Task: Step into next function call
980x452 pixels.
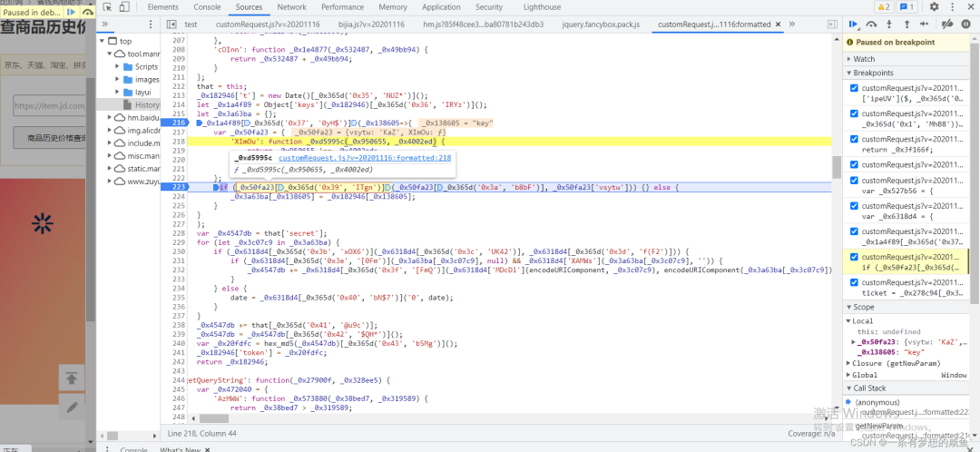Action: pyautogui.click(x=889, y=25)
